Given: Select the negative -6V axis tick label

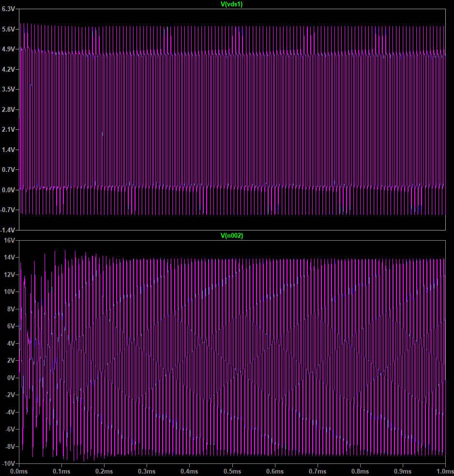Looking at the screenshot, I should click(x=10, y=429).
